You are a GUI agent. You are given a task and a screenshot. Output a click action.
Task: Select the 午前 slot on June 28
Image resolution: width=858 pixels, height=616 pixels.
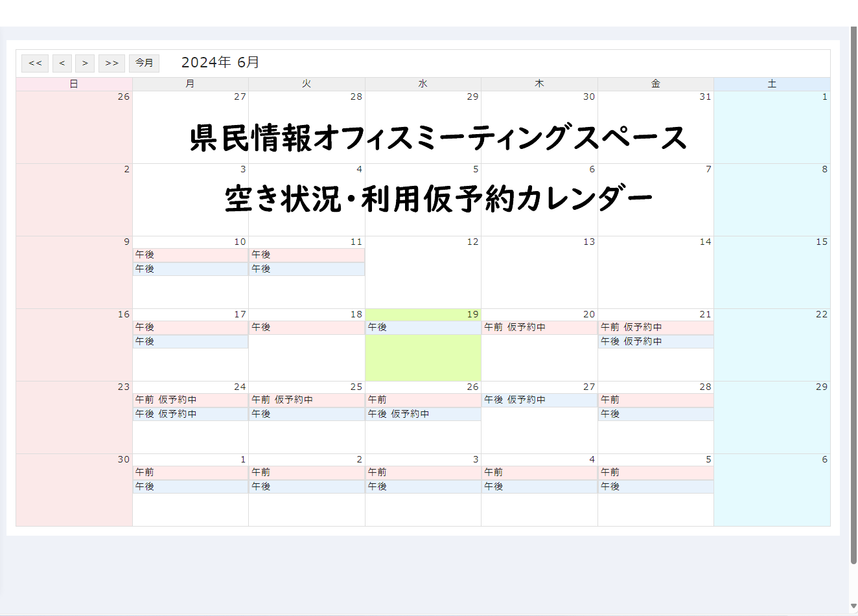(656, 400)
